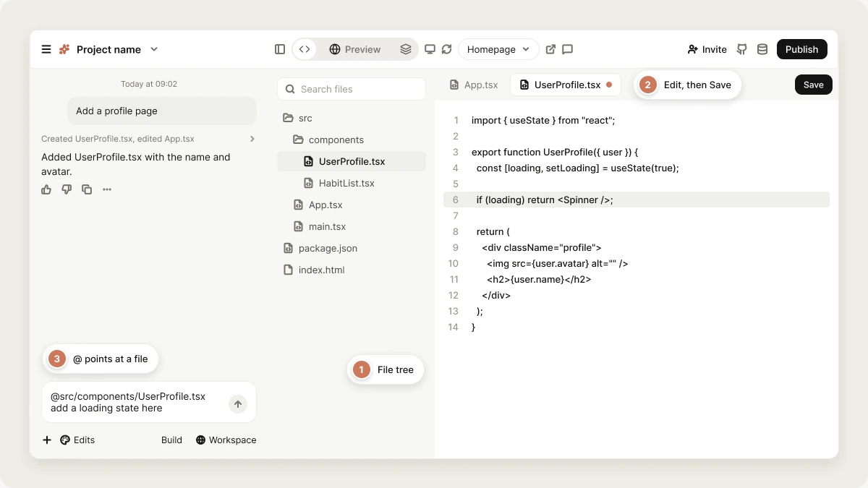Thumbs down the assistant response
This screenshot has width=868, height=488.
pos(67,189)
